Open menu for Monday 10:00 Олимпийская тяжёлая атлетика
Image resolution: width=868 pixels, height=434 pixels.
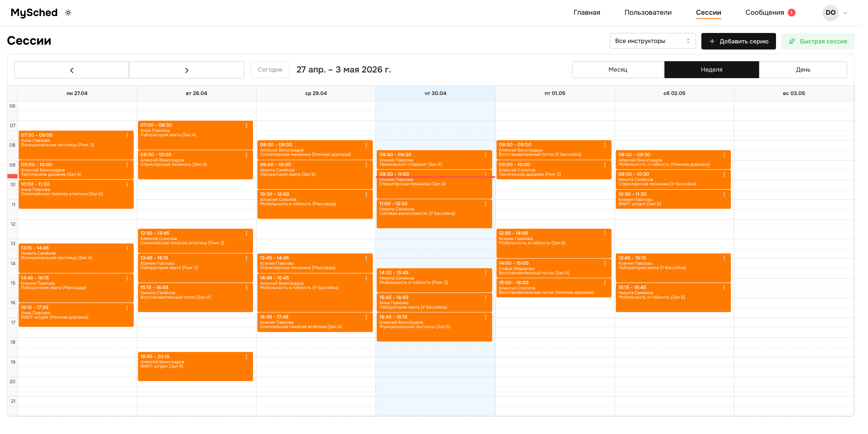pyautogui.click(x=127, y=185)
